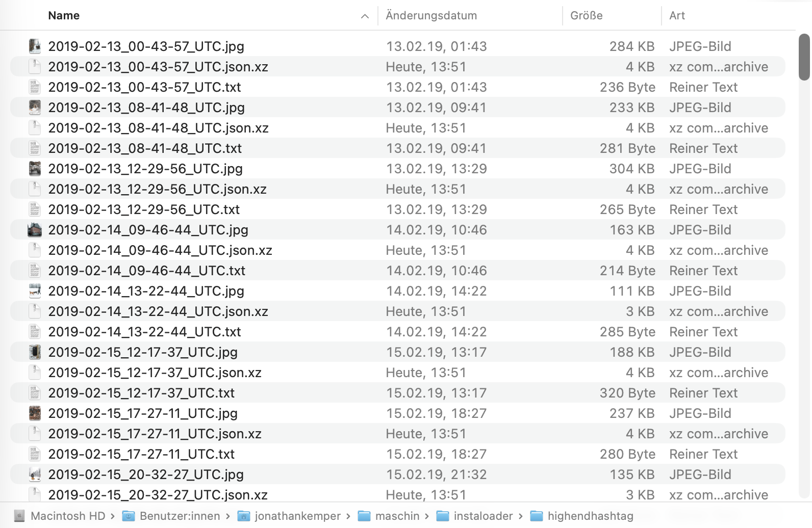The image size is (812, 528).
Task: Sort files by Änderungsdatum column
Action: pyautogui.click(x=431, y=16)
